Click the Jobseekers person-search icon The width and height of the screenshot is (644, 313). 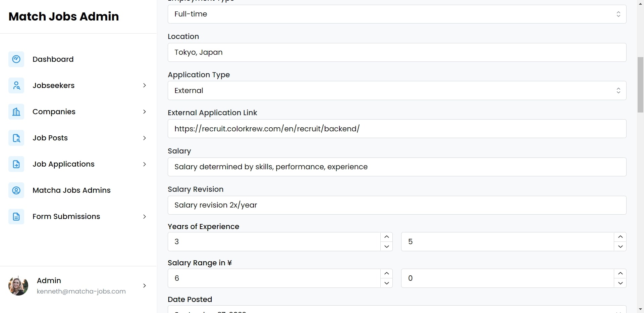point(16,85)
